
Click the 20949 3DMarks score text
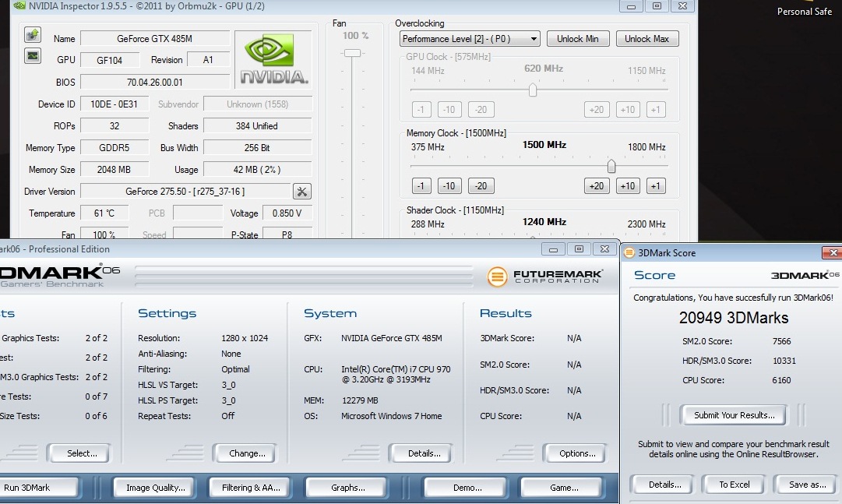pyautogui.click(x=734, y=318)
